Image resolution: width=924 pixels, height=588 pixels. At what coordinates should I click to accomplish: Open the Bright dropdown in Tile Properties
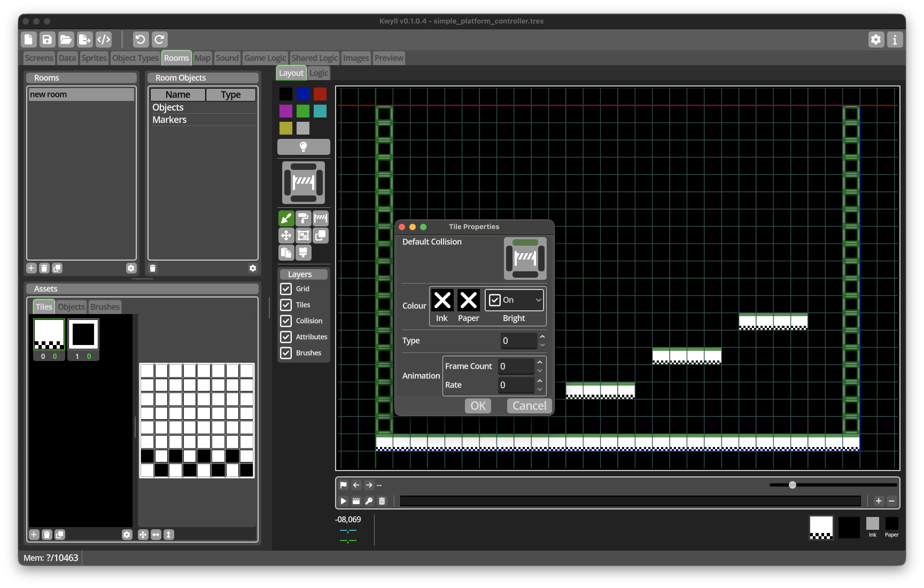514,300
